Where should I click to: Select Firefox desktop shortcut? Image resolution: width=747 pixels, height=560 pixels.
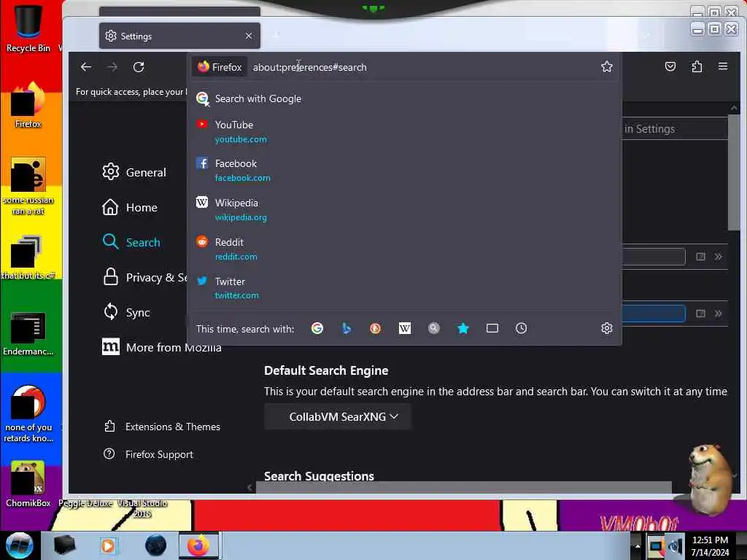pyautogui.click(x=28, y=105)
